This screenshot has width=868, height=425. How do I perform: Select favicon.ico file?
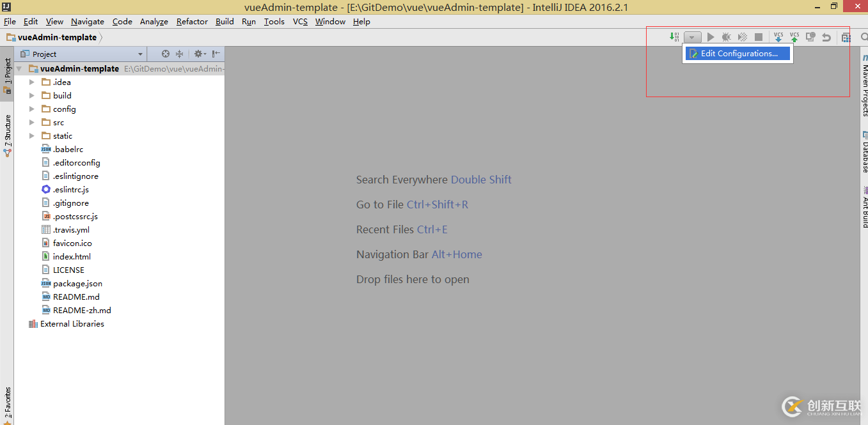click(x=67, y=243)
